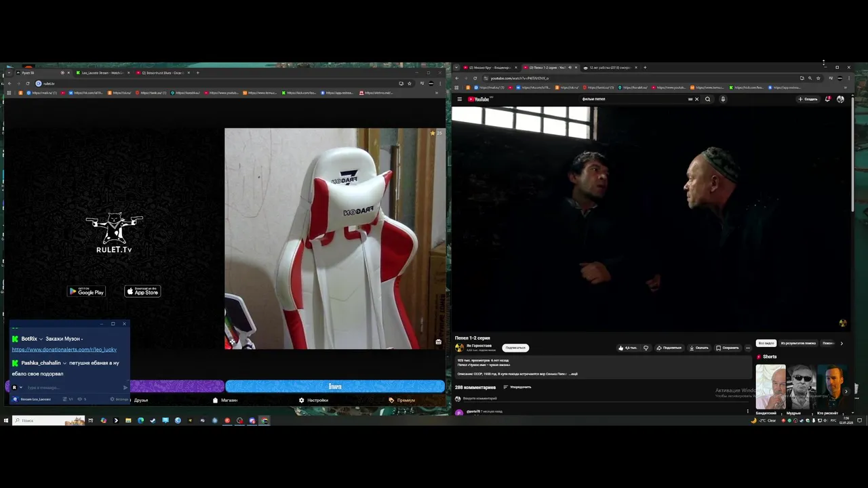Go back in YouTube browser window
The image size is (868, 488).
coord(456,78)
